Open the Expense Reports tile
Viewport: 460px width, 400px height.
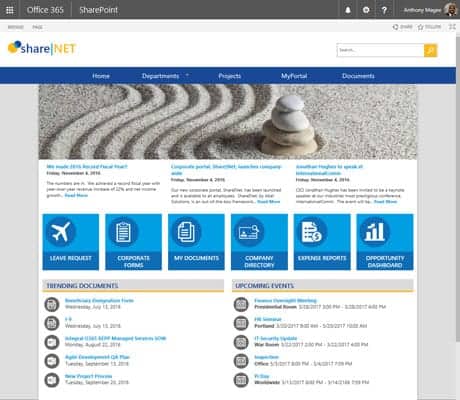tap(322, 242)
